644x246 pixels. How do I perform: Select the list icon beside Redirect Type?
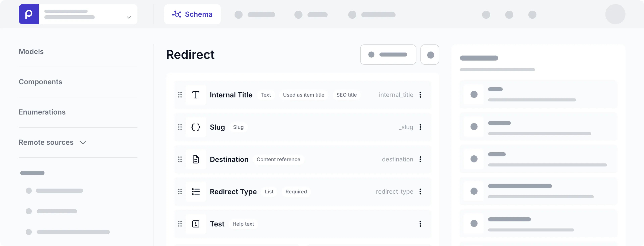pyautogui.click(x=196, y=192)
